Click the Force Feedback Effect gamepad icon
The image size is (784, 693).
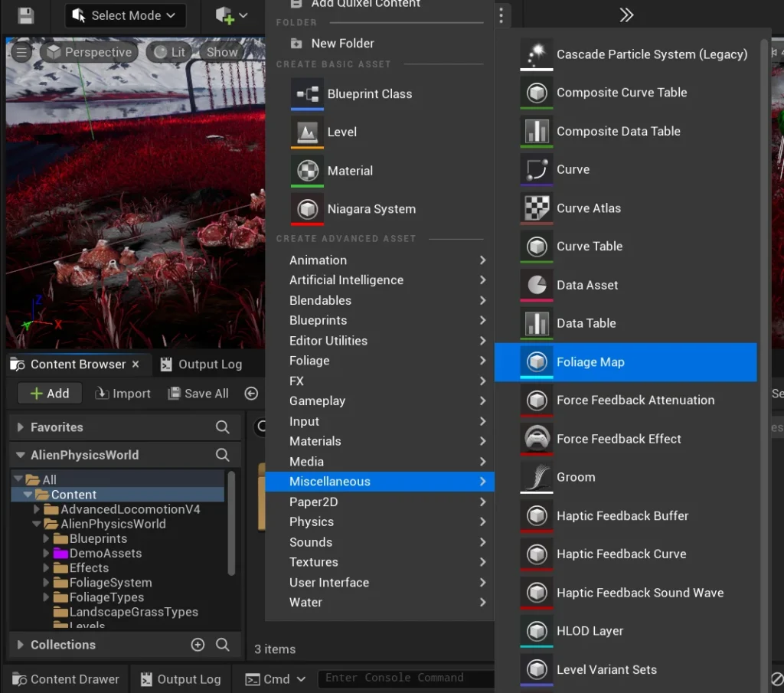[537, 439]
